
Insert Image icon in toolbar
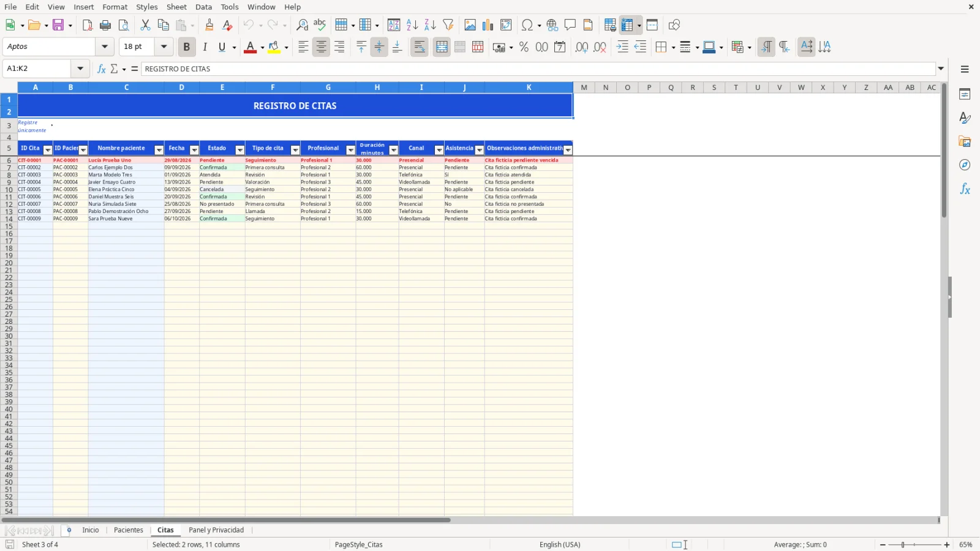pyautogui.click(x=470, y=25)
